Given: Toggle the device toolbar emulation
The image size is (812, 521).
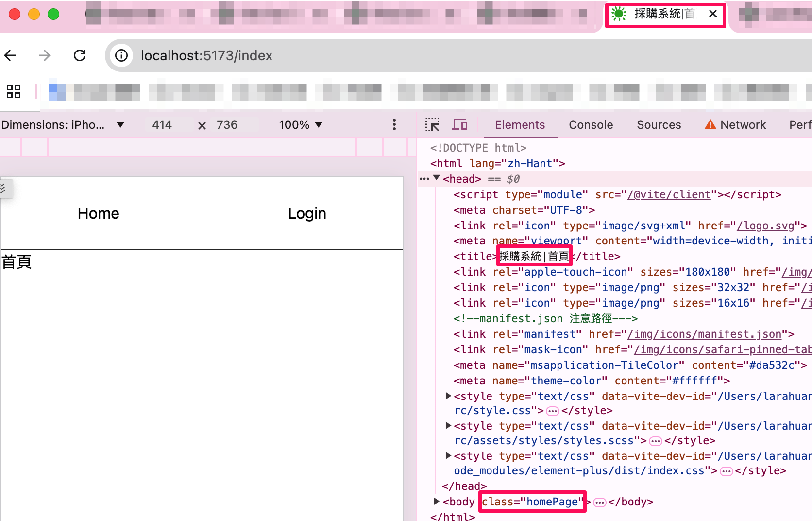Looking at the screenshot, I should pos(459,125).
